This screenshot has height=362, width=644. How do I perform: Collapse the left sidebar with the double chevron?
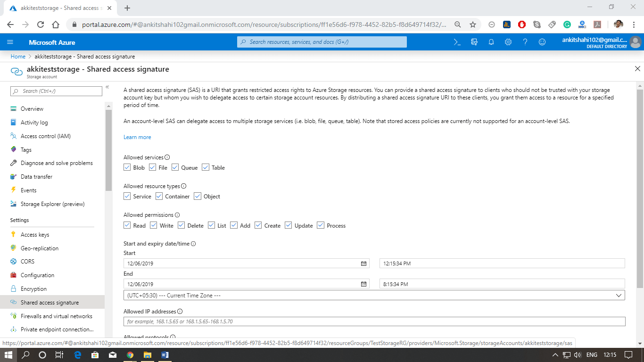pyautogui.click(x=107, y=87)
